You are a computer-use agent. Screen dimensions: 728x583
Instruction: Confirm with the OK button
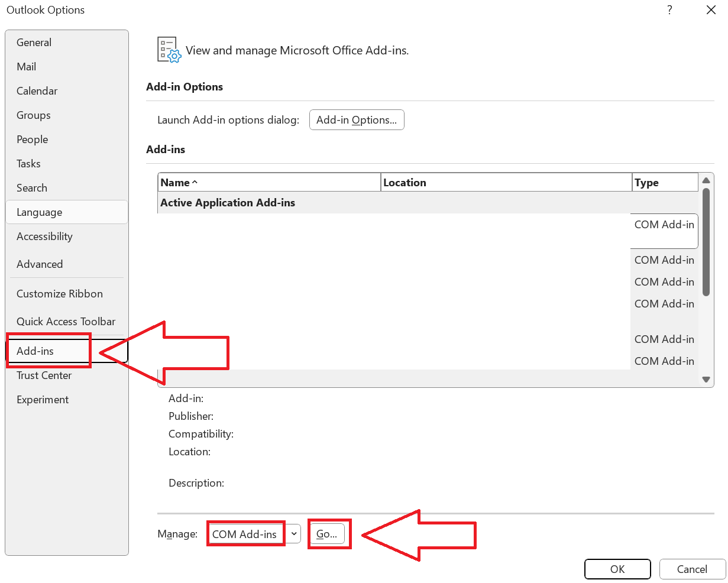[x=617, y=569]
